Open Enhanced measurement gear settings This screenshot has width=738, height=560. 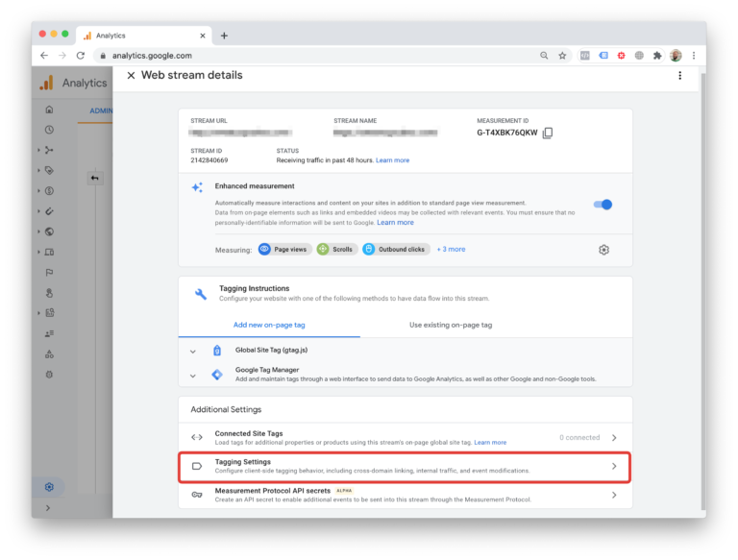pos(603,250)
